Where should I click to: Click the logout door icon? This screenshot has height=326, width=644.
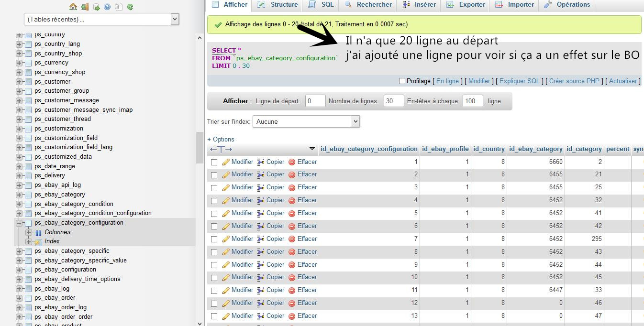[x=85, y=7]
